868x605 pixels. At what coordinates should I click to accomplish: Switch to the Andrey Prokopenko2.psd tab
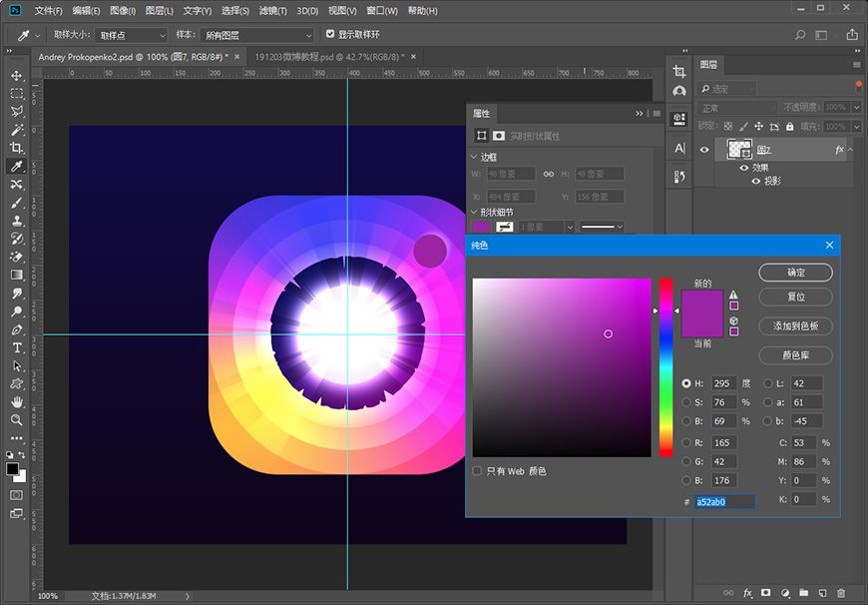coord(133,57)
